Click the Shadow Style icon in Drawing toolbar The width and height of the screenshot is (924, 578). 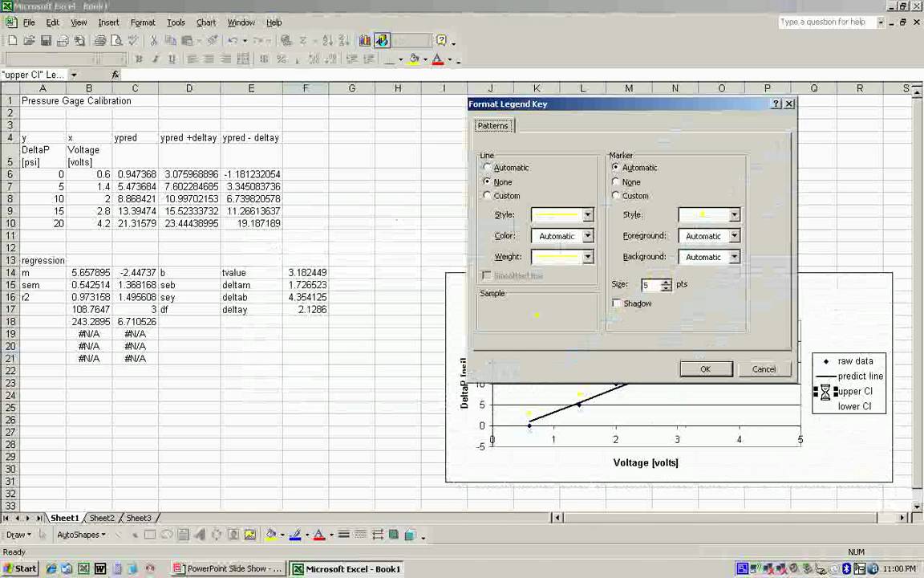pos(394,535)
